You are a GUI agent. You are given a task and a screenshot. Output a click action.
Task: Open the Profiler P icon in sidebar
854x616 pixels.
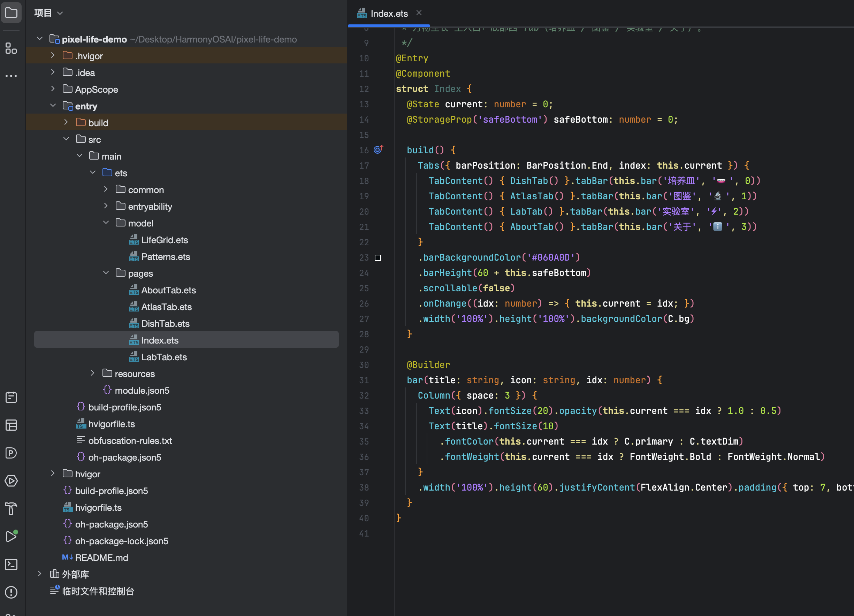(x=11, y=453)
